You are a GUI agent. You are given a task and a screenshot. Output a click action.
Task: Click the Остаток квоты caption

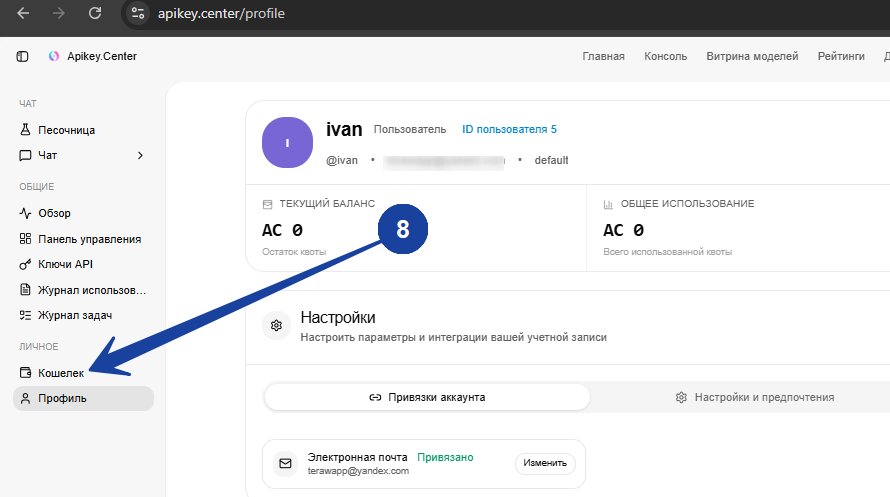[x=294, y=252]
